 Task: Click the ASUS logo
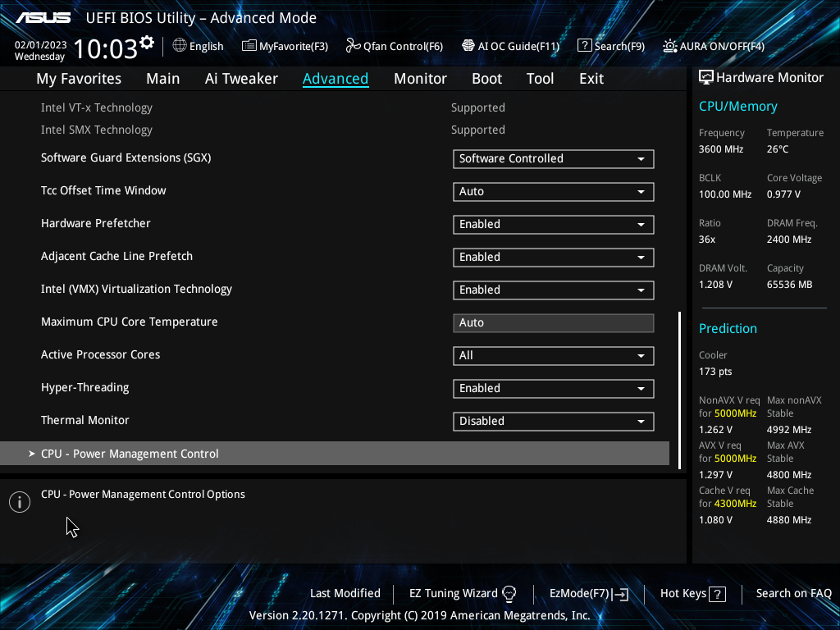click(43, 18)
